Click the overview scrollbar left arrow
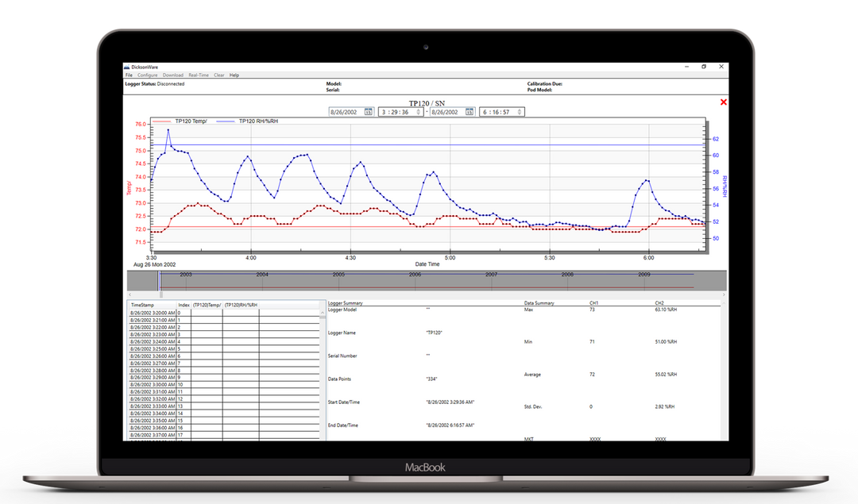858x504 pixels. click(130, 294)
